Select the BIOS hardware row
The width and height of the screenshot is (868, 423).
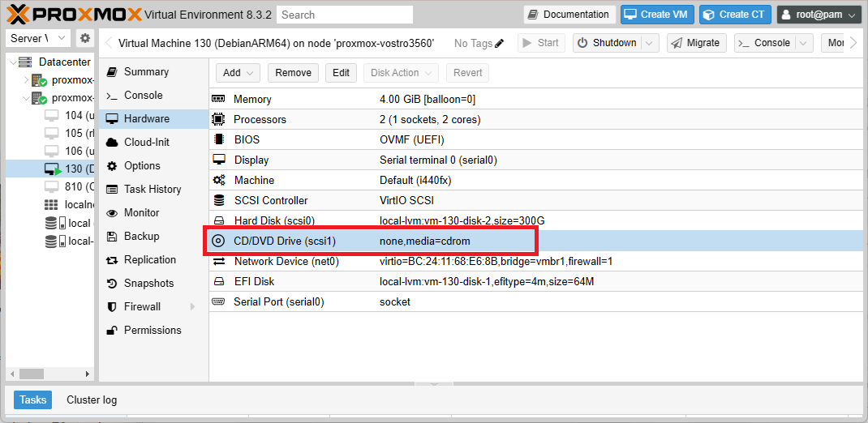538,140
